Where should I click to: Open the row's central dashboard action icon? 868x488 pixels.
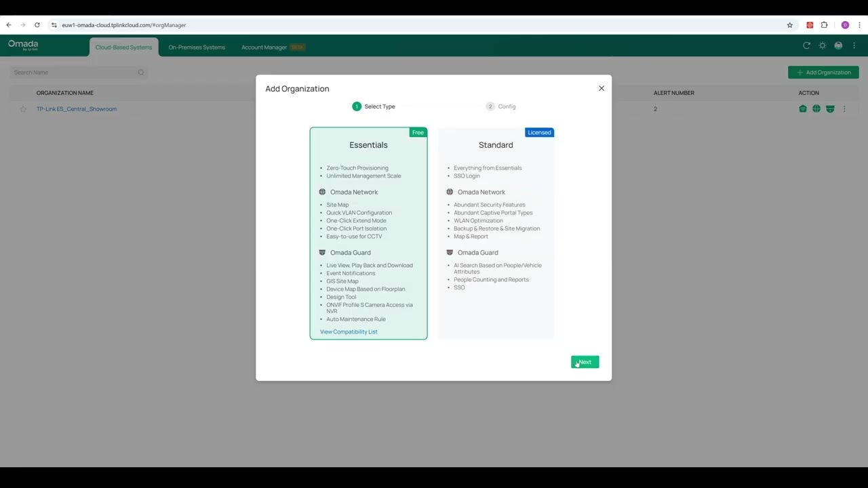tap(803, 109)
